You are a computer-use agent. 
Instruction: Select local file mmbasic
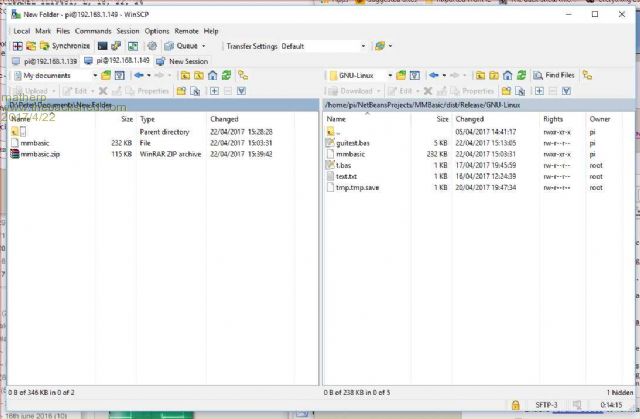point(30,143)
